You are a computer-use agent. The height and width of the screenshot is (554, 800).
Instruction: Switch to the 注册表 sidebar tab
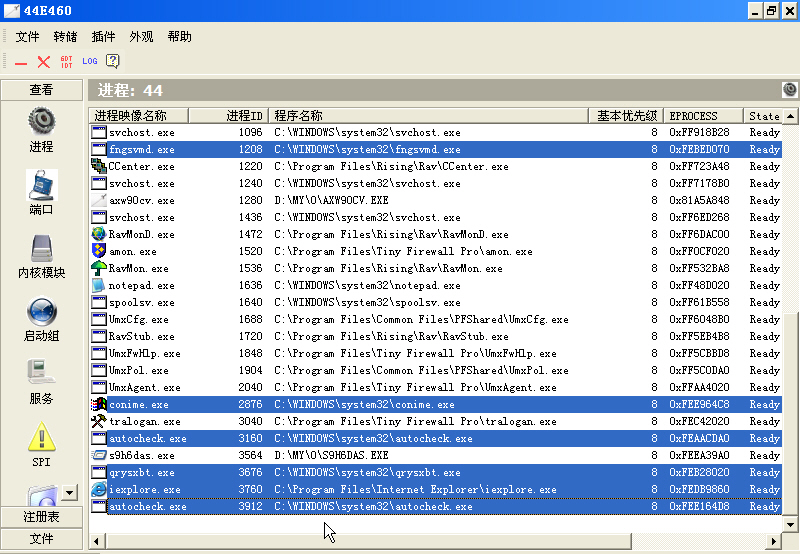coord(41,517)
